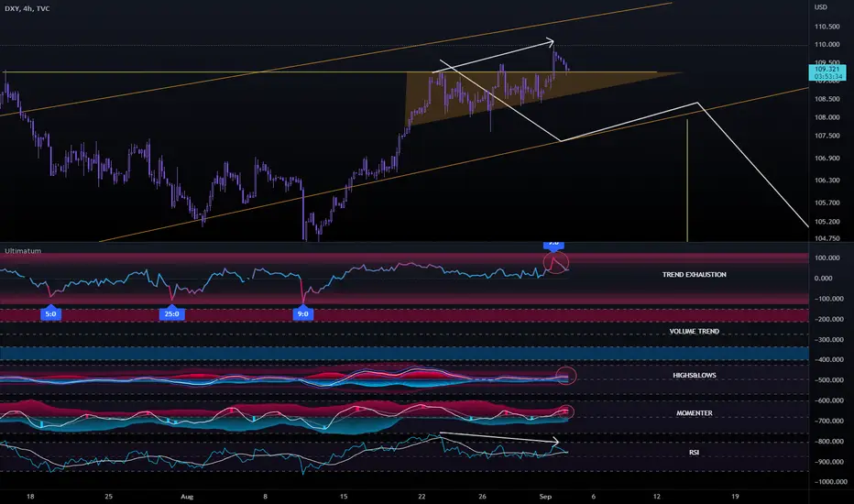Click the 19 date on time axis
Viewport: 854px width, 504px height.
[x=735, y=497]
